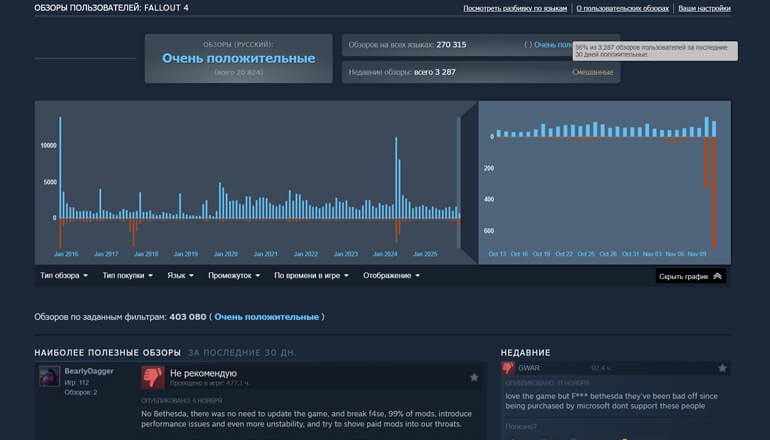Open the Тип обзора filter dropdown
The image size is (770, 440).
[x=64, y=275]
